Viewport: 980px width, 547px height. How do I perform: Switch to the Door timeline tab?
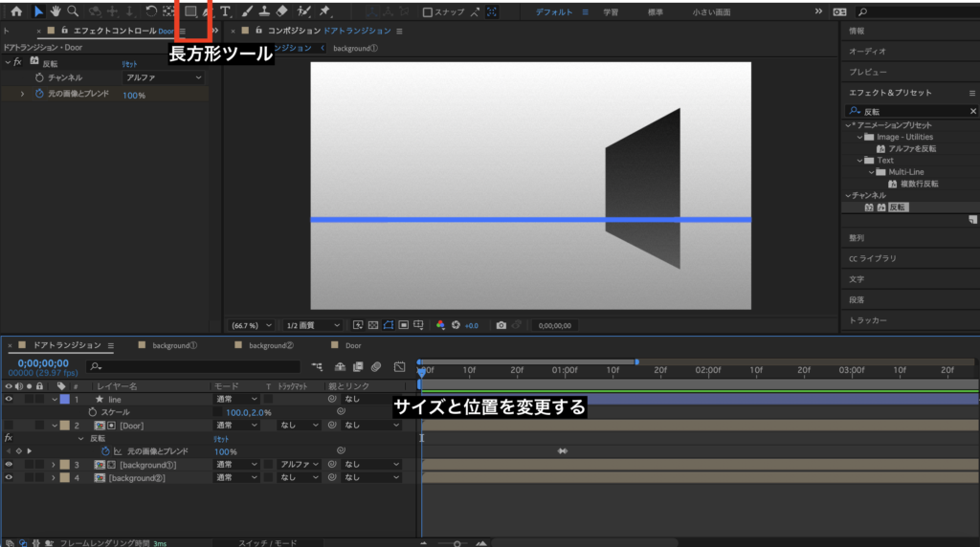tap(353, 345)
